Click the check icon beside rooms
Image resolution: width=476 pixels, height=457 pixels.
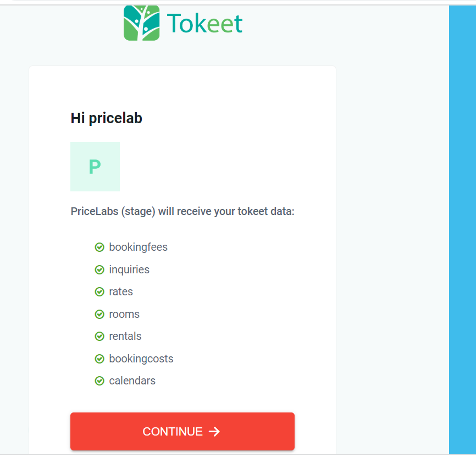click(x=99, y=314)
